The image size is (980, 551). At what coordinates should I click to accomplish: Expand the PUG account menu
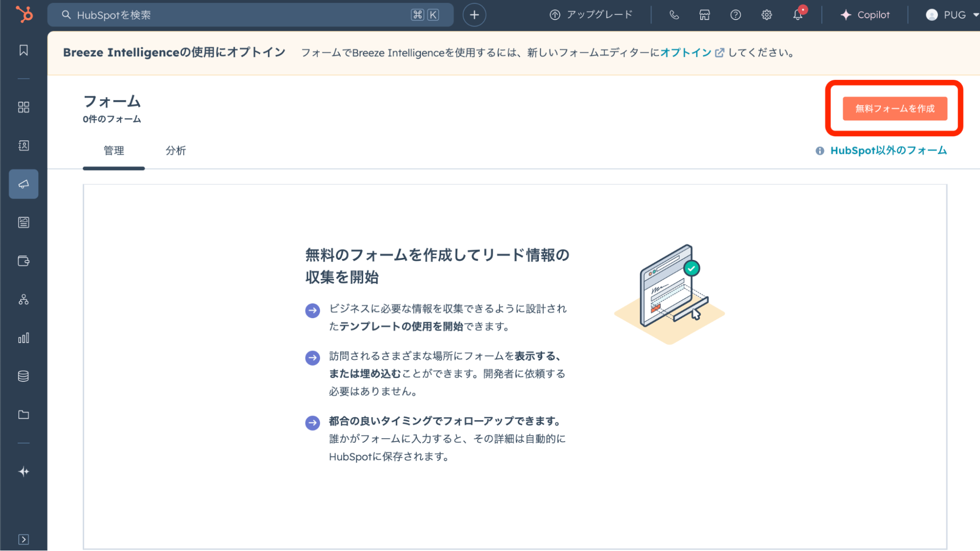point(952,15)
